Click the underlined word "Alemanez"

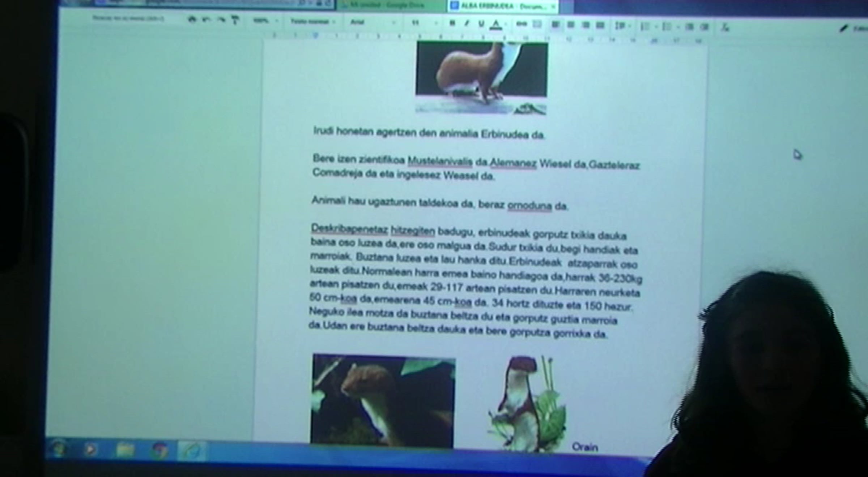pos(513,163)
